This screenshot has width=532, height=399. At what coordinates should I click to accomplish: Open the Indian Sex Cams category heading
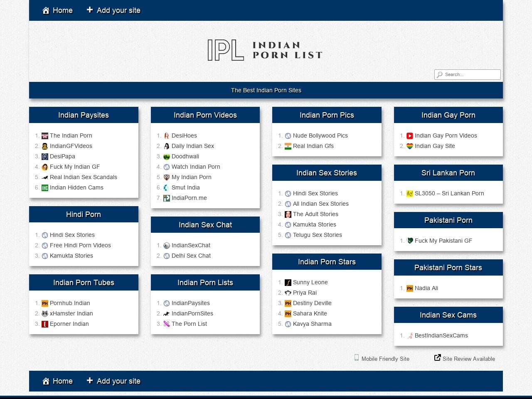coord(448,315)
